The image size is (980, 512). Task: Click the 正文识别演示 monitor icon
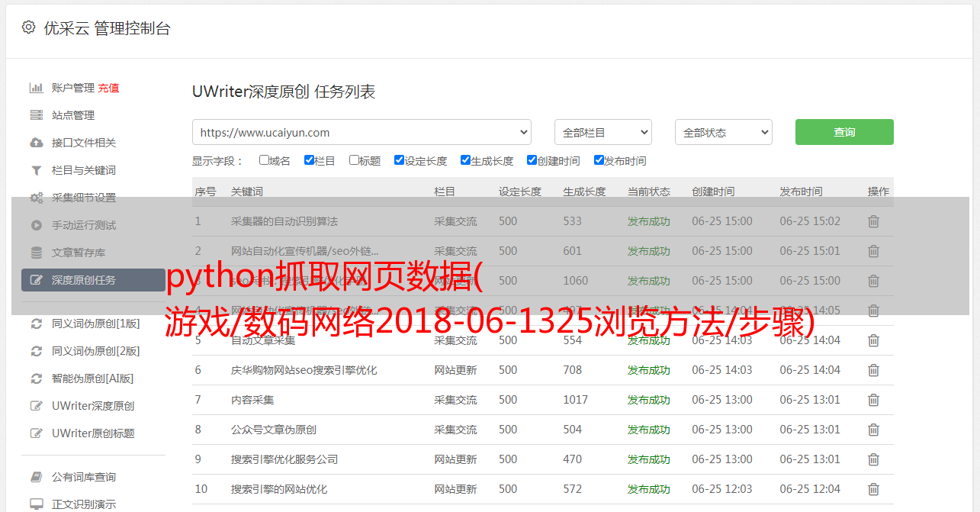pyautogui.click(x=36, y=504)
